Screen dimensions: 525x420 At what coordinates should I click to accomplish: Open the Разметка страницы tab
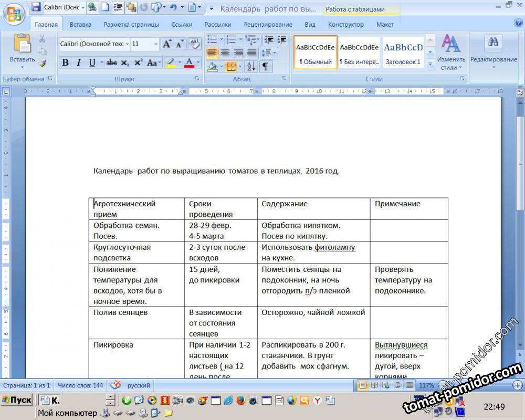[x=131, y=25]
